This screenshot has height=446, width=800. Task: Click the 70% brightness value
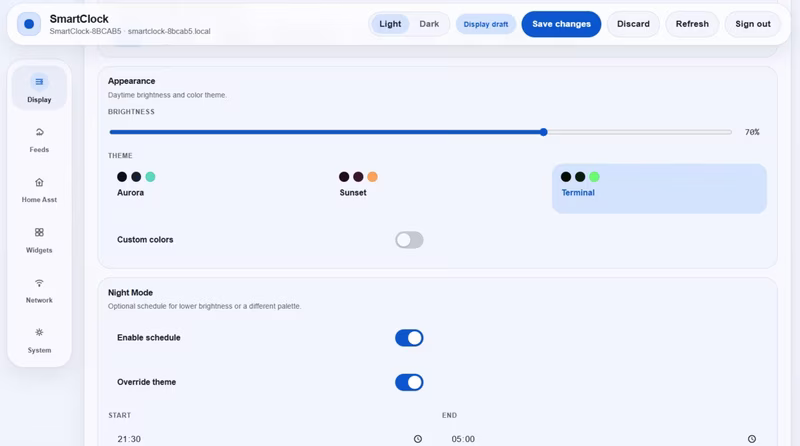[752, 132]
